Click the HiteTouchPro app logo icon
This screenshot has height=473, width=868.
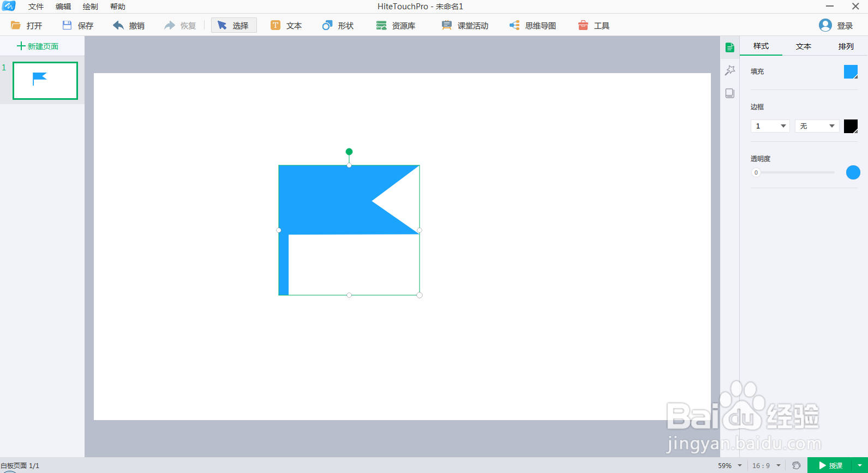(x=9, y=6)
